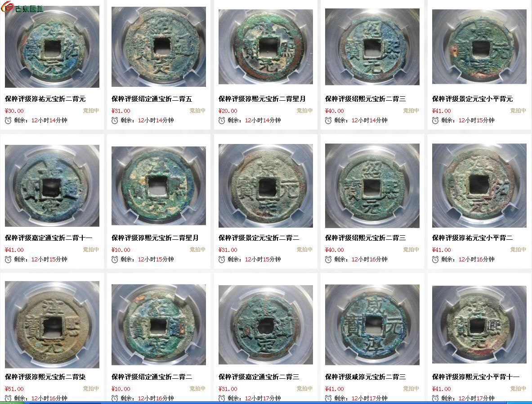View coin image for 淳熙元宝折二背柒
This screenshot has height=404, width=532.
(52, 324)
